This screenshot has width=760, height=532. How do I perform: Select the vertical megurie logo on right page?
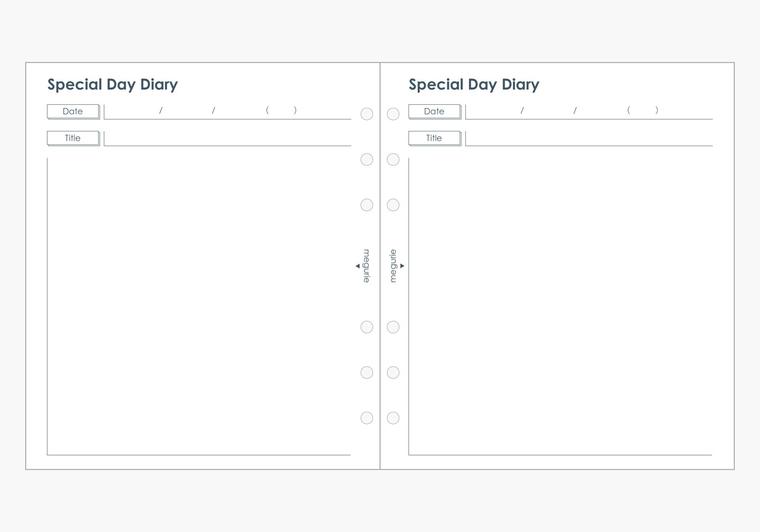(393, 266)
